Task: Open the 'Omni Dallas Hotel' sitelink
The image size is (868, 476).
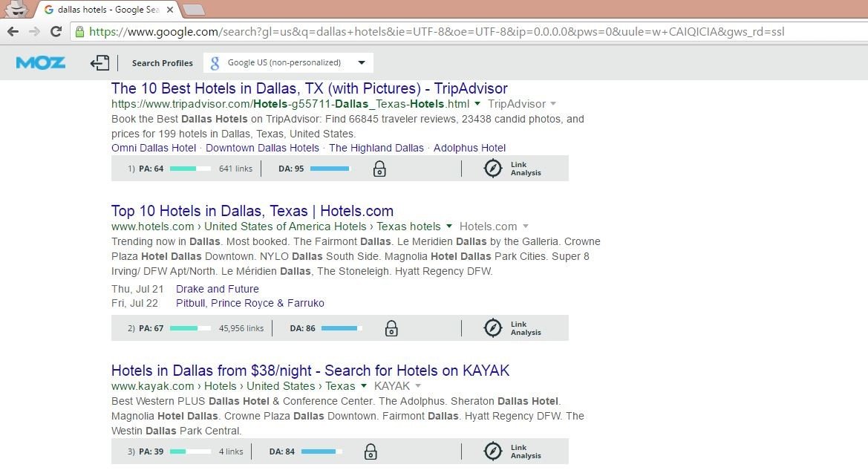Action: point(154,148)
